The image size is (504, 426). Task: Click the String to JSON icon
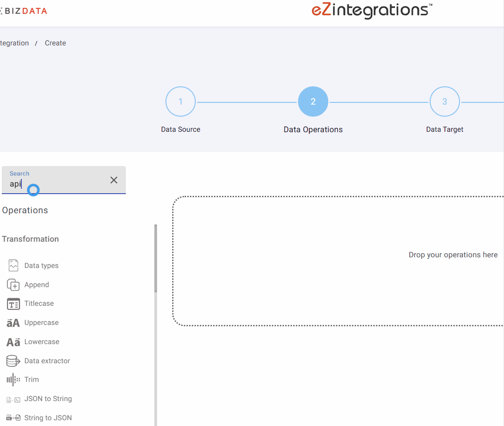click(13, 418)
